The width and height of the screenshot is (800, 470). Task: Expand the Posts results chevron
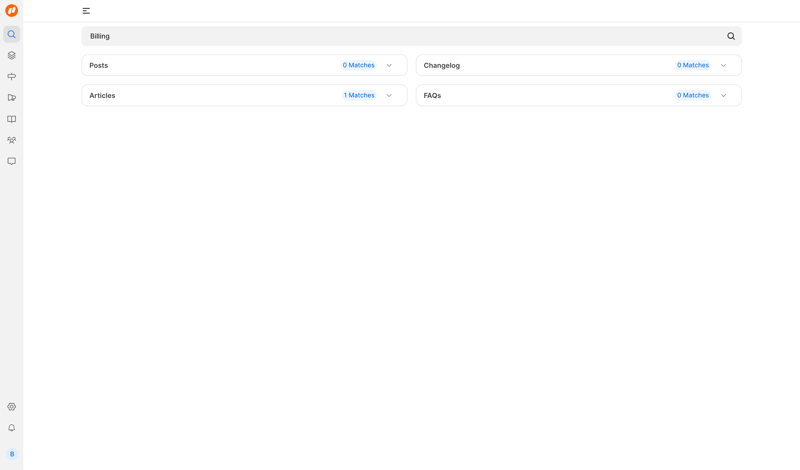pos(389,65)
